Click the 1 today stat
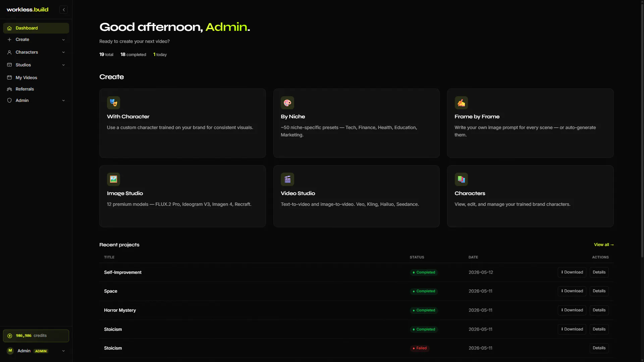This screenshot has height=362, width=644. (x=160, y=55)
